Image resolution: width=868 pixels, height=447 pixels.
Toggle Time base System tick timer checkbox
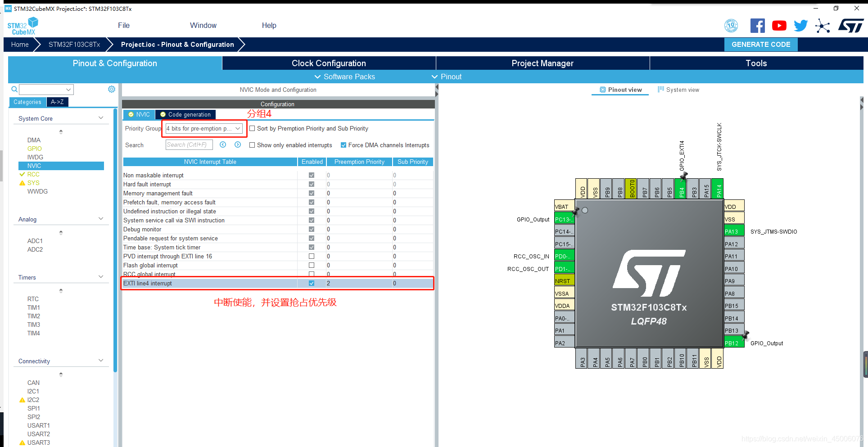(x=312, y=247)
